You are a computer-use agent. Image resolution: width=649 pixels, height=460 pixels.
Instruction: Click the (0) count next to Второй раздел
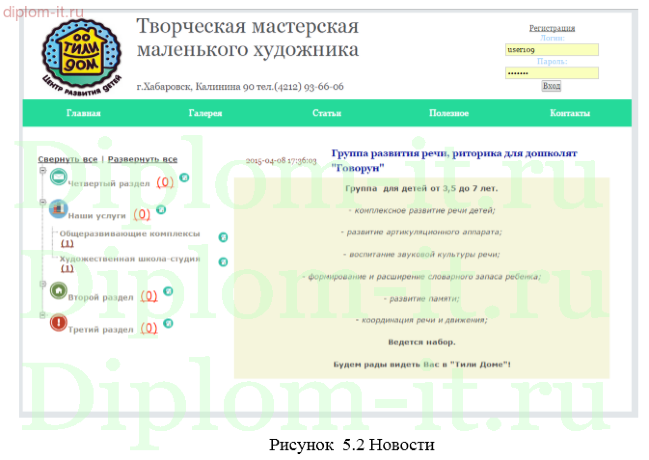149,296
